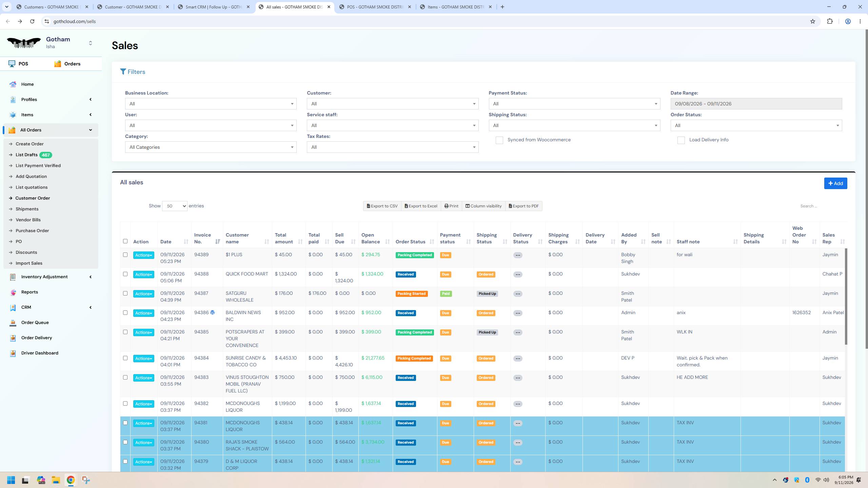Bookmark this page with star icon
Image resolution: width=868 pixels, height=488 pixels.
(x=812, y=21)
